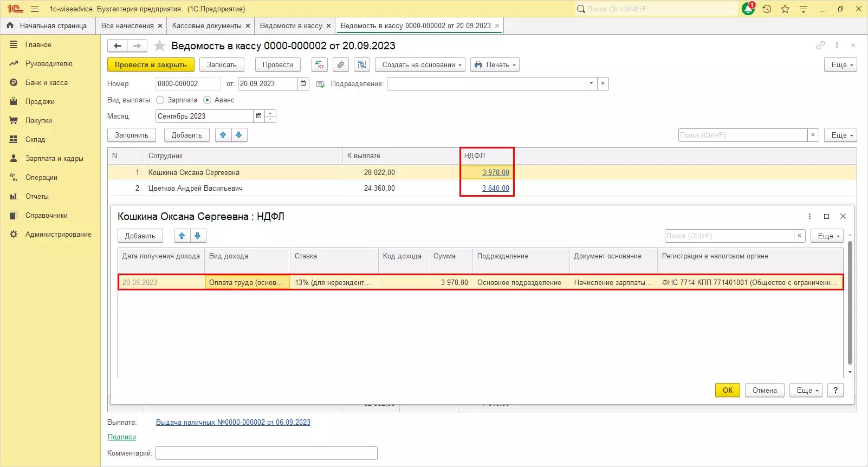Select the Аванс radio button
The width and height of the screenshot is (868, 467).
[x=207, y=100]
